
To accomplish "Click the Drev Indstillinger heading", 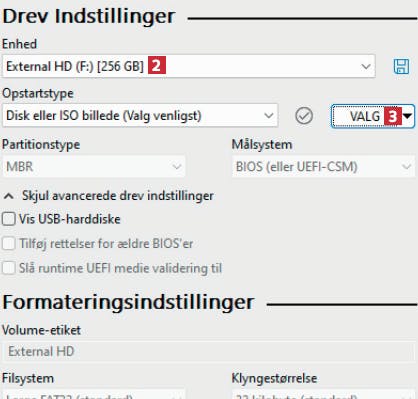I will tap(89, 16).
